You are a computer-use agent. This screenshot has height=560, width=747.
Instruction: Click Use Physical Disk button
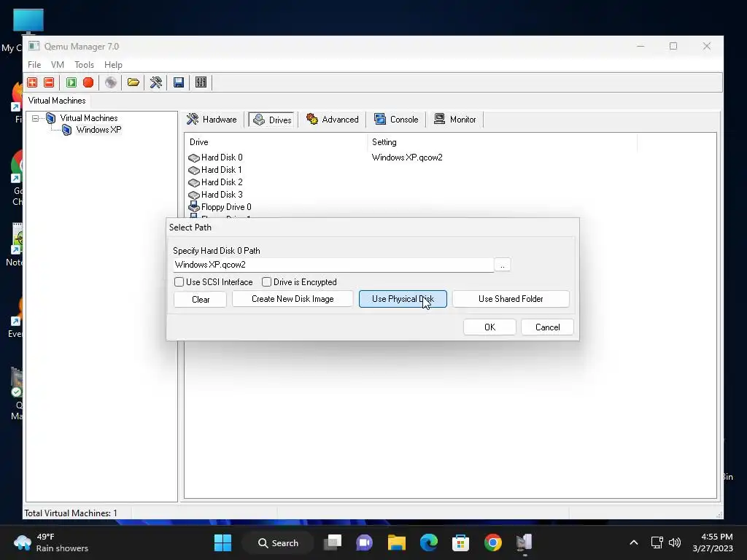[x=403, y=299]
